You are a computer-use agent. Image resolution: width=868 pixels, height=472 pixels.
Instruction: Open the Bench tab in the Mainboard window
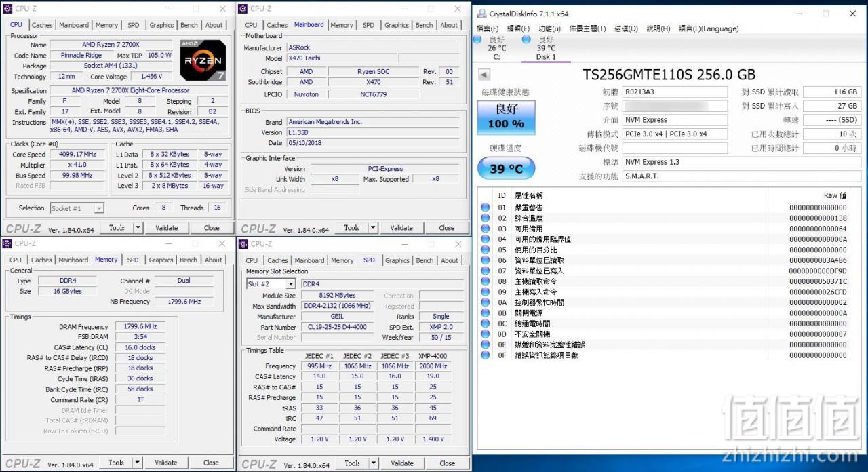[x=425, y=25]
